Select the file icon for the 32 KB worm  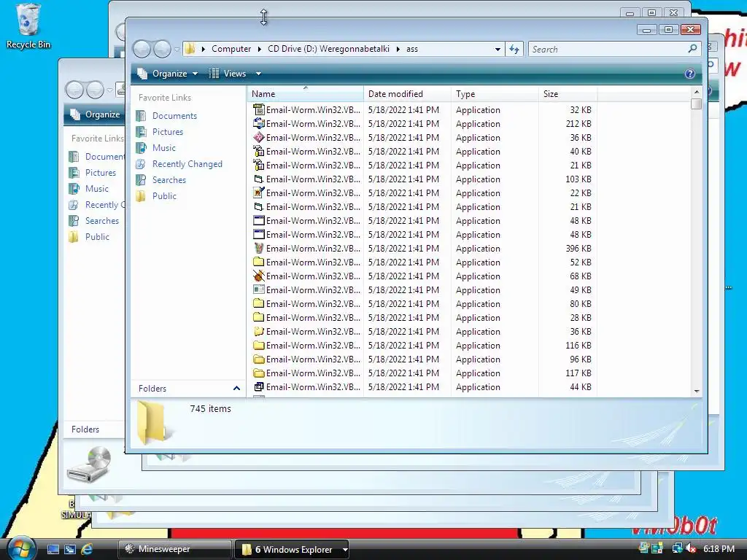click(x=259, y=109)
